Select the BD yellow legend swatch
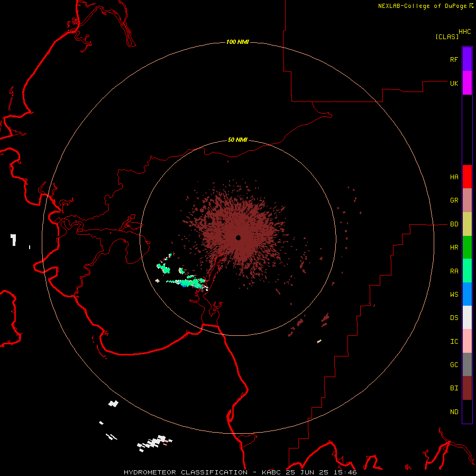 467,224
